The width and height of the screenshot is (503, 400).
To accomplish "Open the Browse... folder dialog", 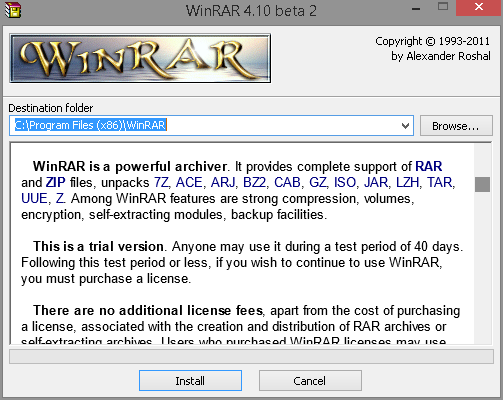I will click(x=456, y=126).
